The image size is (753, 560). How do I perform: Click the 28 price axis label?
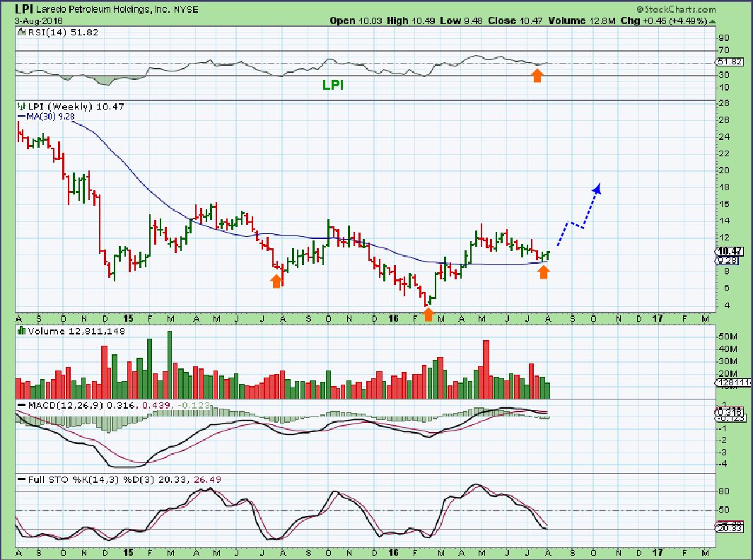724,103
